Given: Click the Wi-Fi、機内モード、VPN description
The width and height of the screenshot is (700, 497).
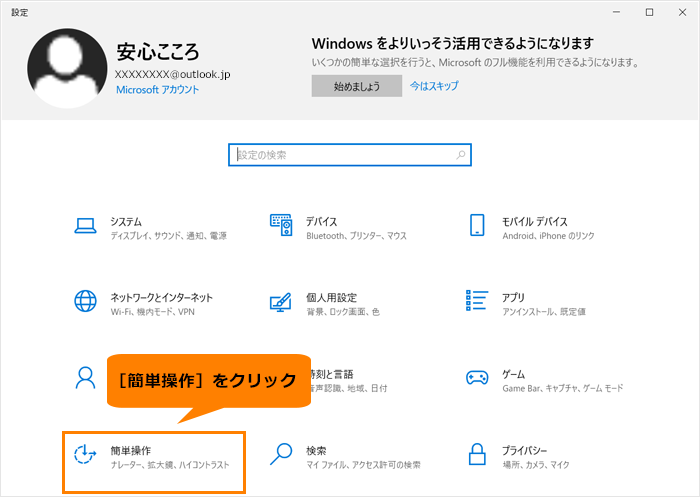Looking at the screenshot, I should (x=152, y=312).
